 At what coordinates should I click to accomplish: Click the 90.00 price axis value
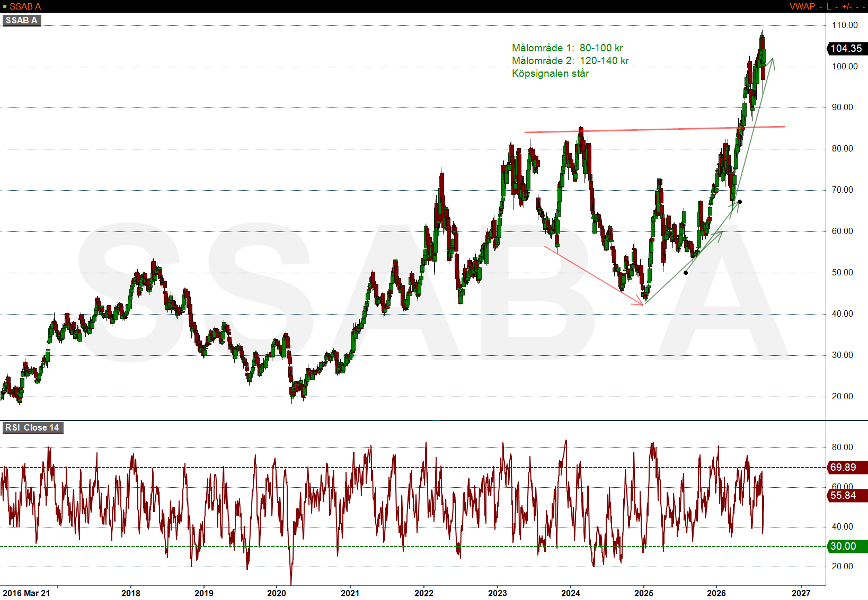[843, 107]
